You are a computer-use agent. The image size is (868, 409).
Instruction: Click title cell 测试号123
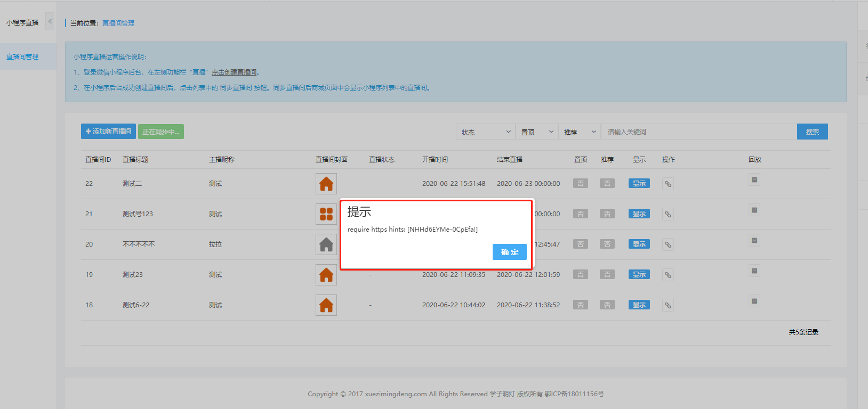click(x=138, y=214)
